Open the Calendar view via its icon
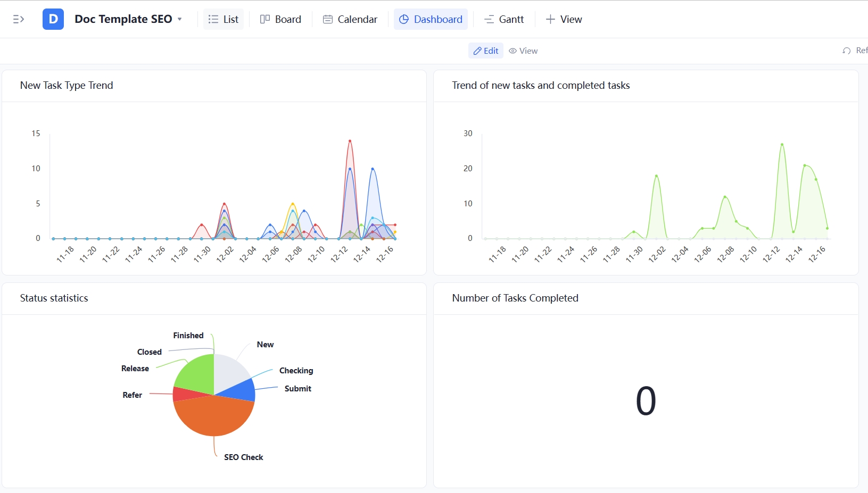Image resolution: width=868 pixels, height=493 pixels. pyautogui.click(x=327, y=19)
